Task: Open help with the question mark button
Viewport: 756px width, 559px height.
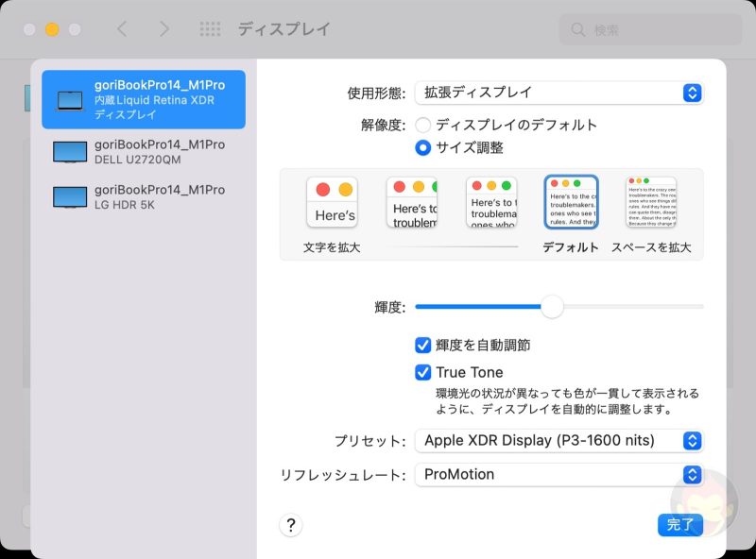Action: coord(291,525)
